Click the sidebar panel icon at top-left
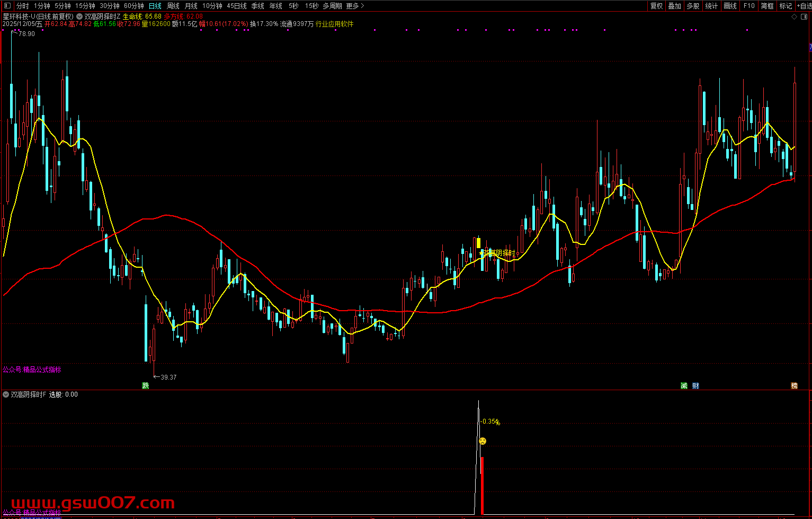Viewport: 812px width, 519px height. [x=7, y=6]
